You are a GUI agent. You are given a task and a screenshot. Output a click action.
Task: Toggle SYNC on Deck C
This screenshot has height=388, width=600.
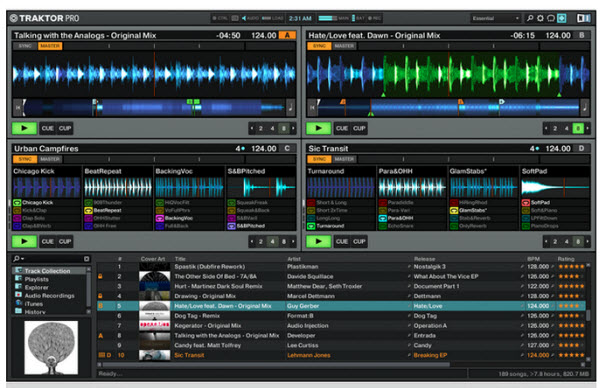pos(25,159)
